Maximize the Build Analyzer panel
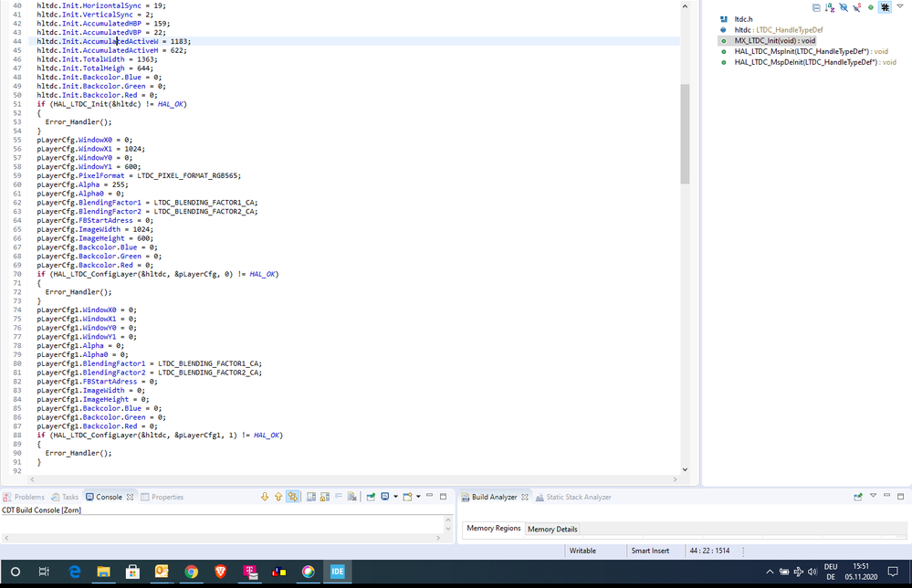 pyautogui.click(x=901, y=496)
